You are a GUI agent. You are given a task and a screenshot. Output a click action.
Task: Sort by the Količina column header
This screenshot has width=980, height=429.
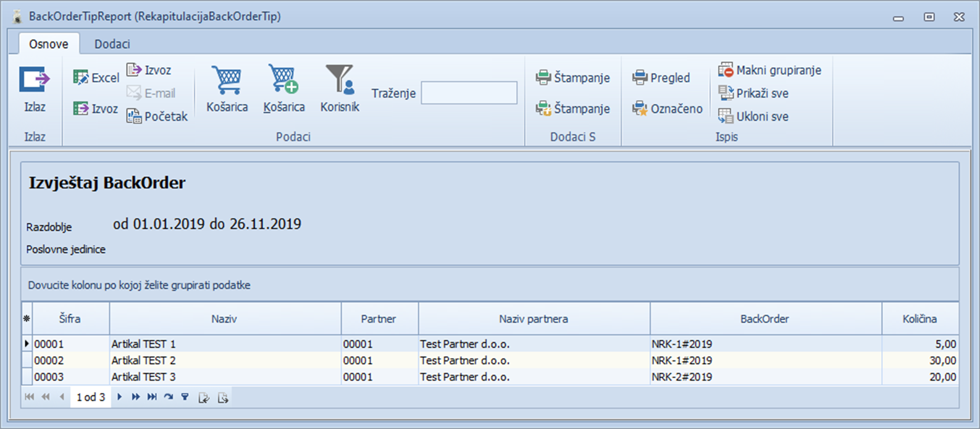coord(919,319)
